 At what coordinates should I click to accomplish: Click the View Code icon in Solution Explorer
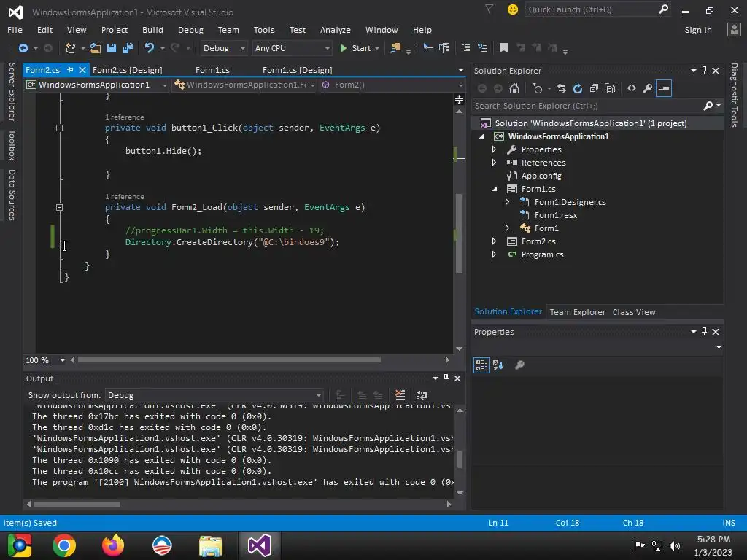632,88
